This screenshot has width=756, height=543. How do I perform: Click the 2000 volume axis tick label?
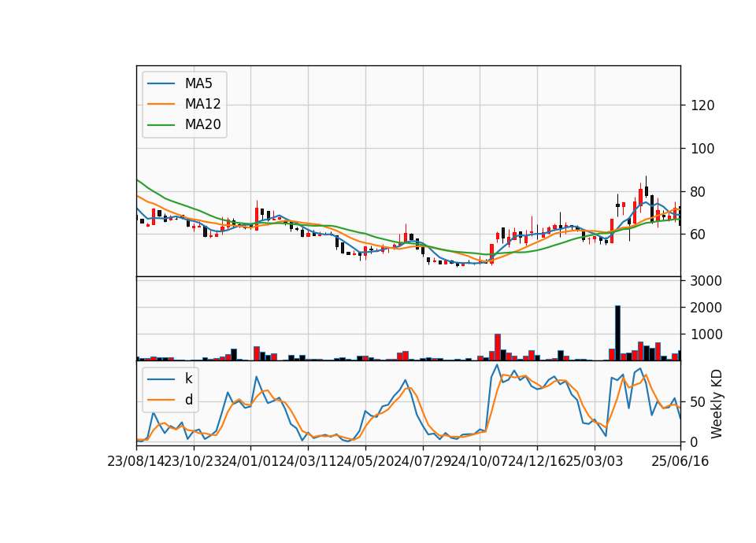pos(706,308)
